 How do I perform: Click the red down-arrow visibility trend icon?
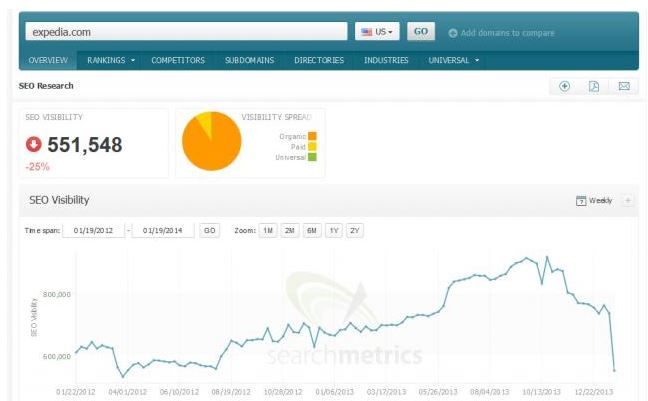pyautogui.click(x=33, y=144)
